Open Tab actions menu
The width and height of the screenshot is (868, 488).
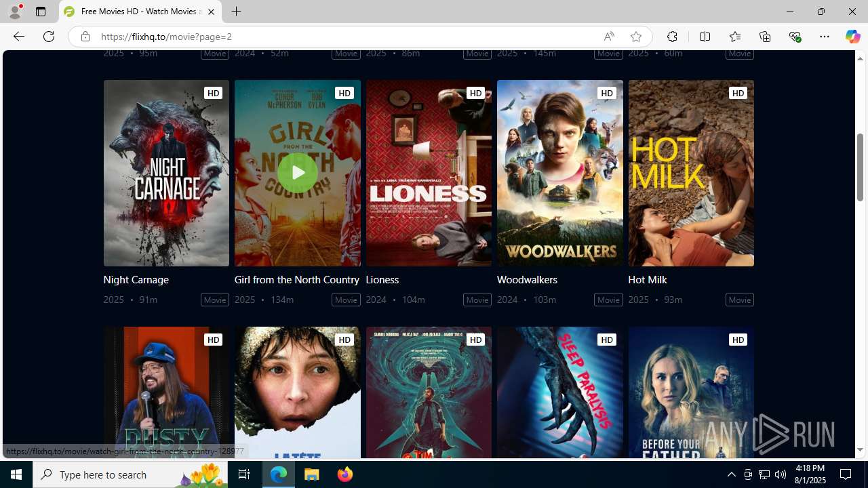click(x=41, y=12)
